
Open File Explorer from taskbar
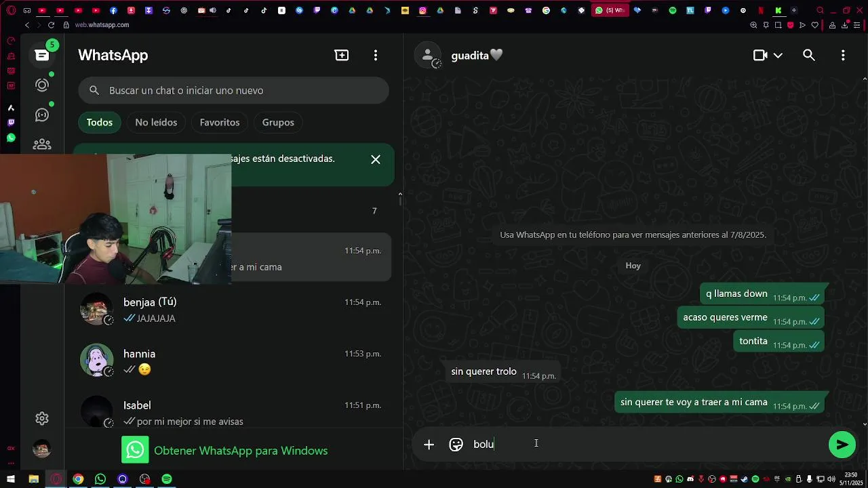coord(33,479)
